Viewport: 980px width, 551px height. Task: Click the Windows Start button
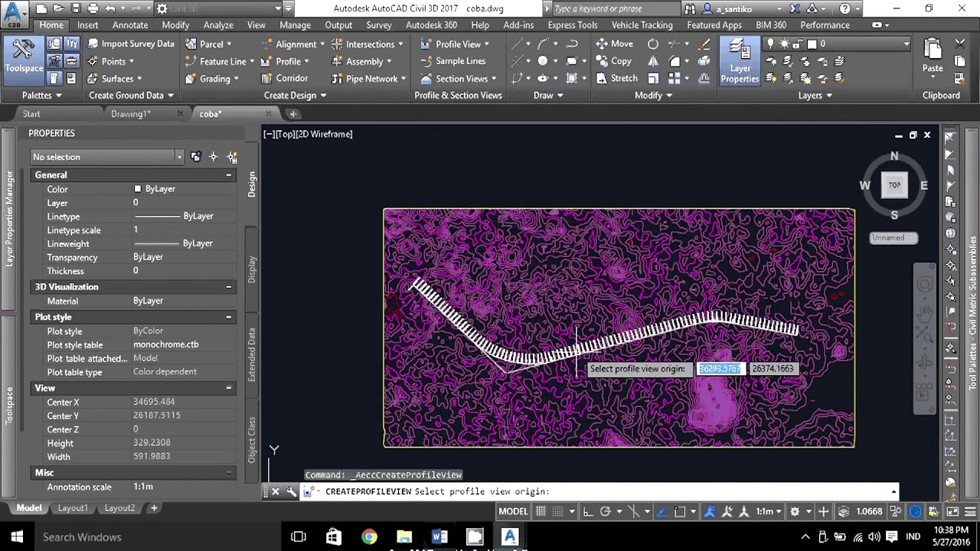(17, 536)
